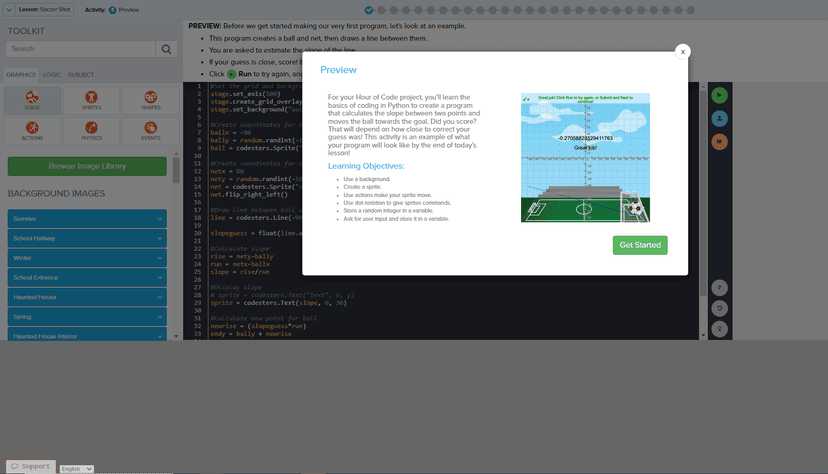
Task: Open the Actions toolkit category
Action: [32, 130]
